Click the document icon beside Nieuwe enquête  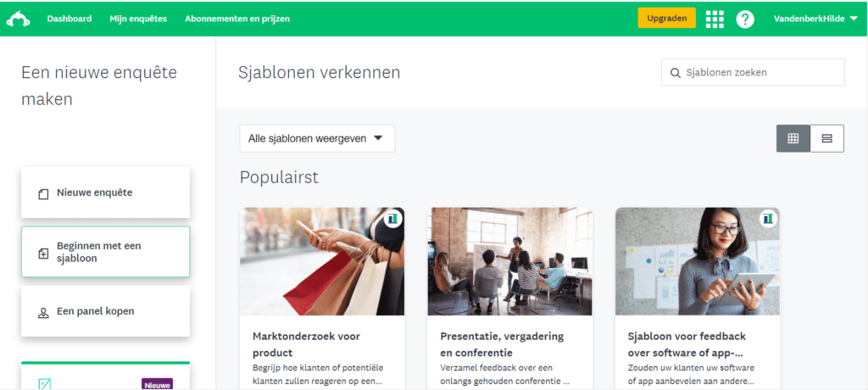pos(43,194)
